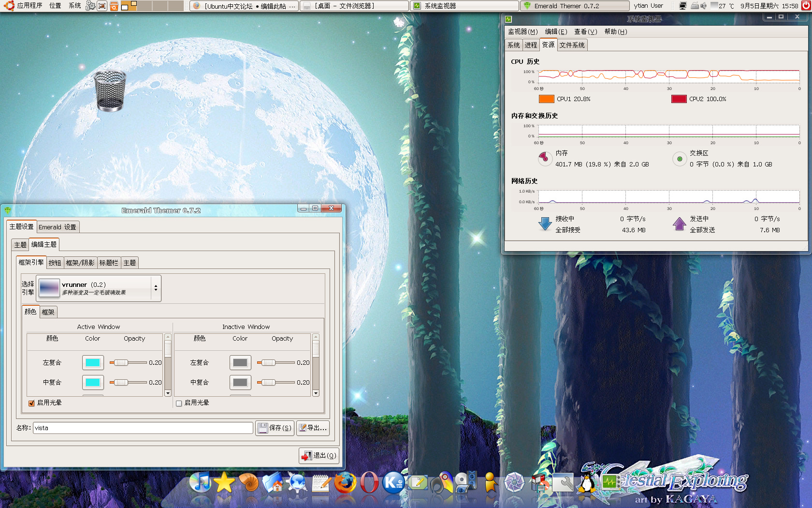Click CPU1 orange color swatch
This screenshot has width=812, height=508.
click(546, 99)
